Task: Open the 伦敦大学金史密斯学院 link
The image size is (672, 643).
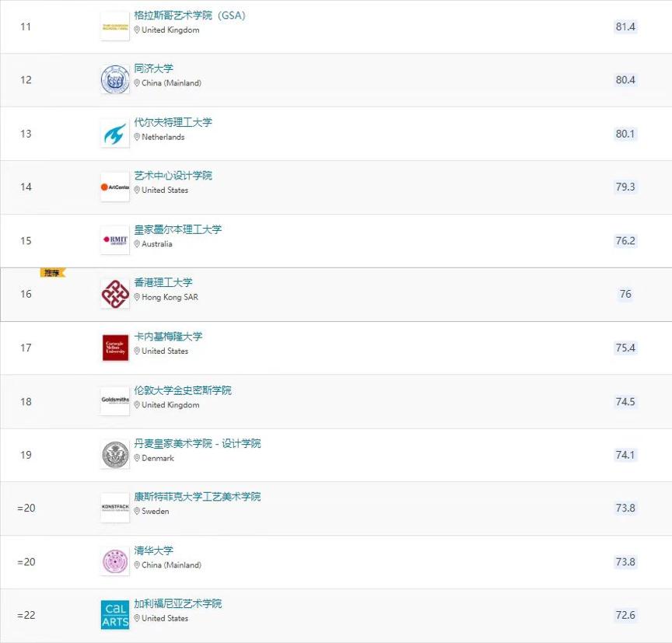Action: [x=183, y=390]
